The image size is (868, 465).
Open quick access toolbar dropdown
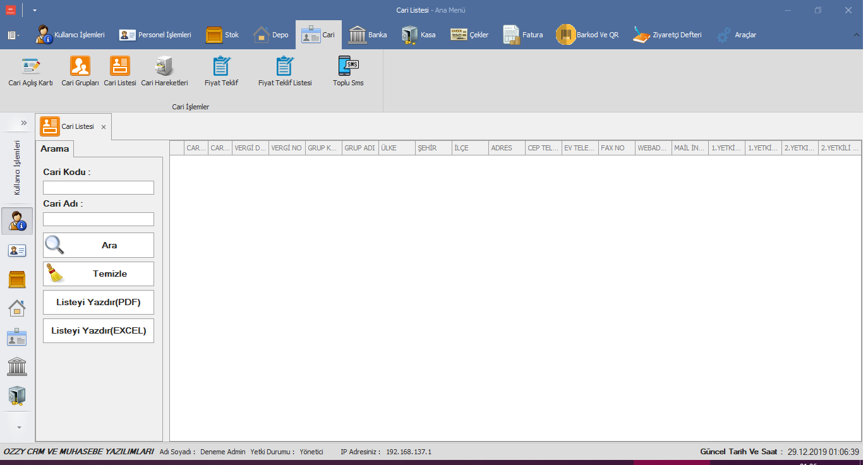pos(35,10)
